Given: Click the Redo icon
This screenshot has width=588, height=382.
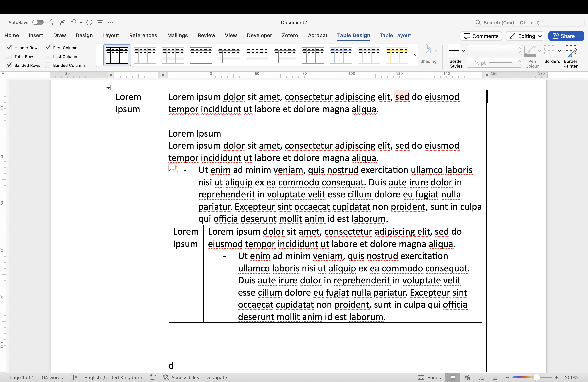Looking at the screenshot, I should (x=89, y=22).
